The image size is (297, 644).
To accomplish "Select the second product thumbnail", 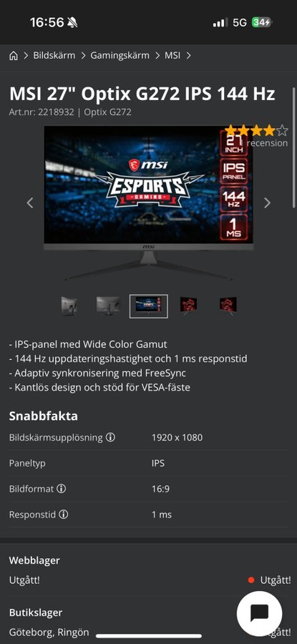I will pos(109,306).
